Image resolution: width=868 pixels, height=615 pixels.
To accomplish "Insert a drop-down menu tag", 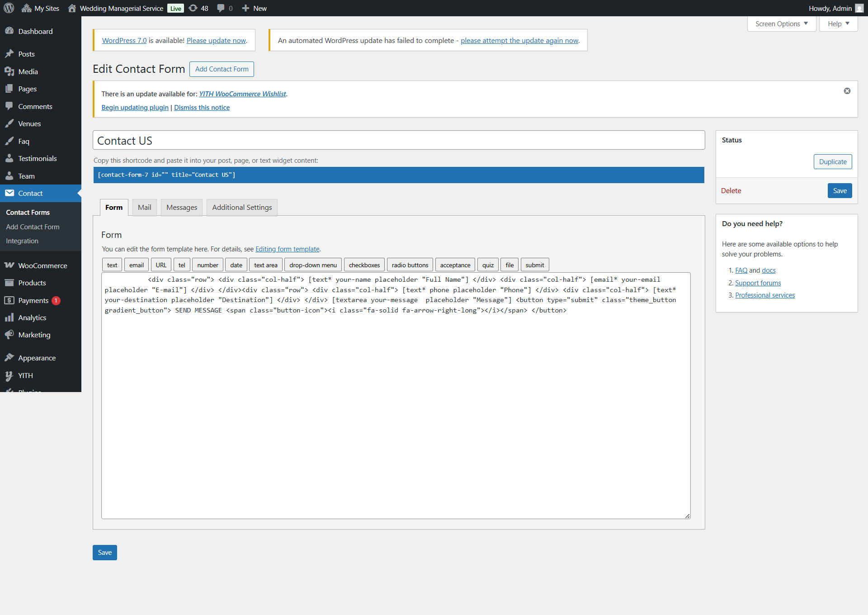I will pos(313,265).
